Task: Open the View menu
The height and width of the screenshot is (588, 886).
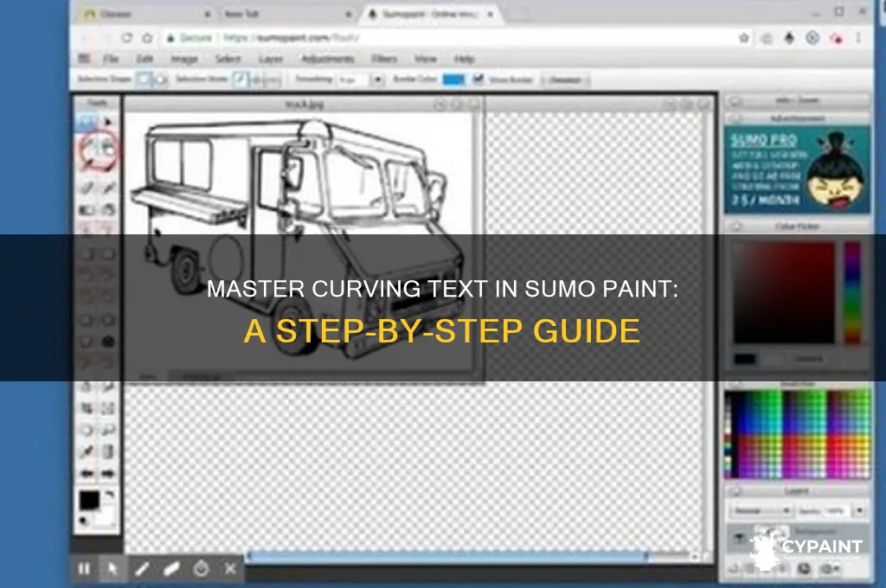Action: (x=426, y=59)
